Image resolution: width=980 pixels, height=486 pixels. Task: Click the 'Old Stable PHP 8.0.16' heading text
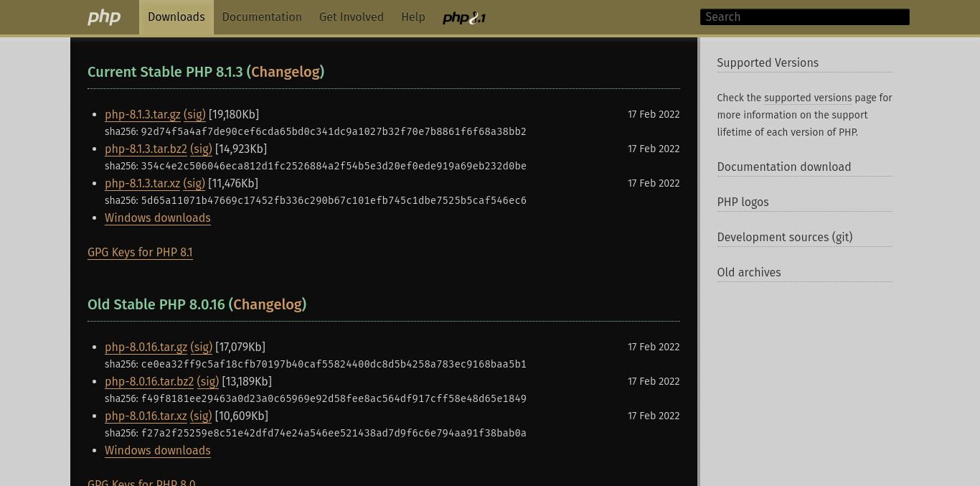click(156, 304)
